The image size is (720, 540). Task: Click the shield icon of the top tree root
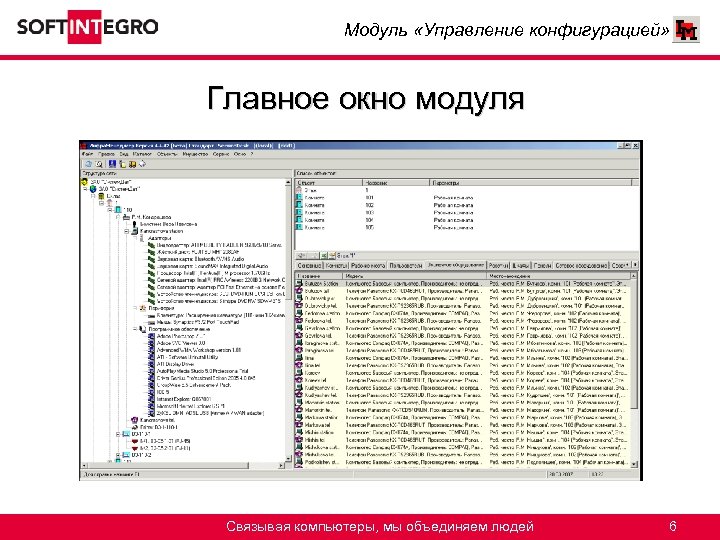pyautogui.click(x=84, y=182)
